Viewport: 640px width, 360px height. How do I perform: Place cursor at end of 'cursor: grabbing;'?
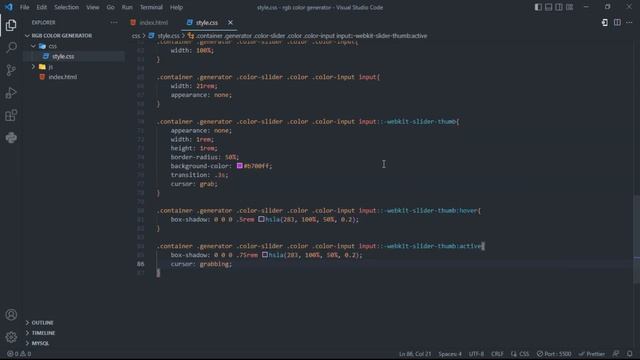[x=232, y=264]
